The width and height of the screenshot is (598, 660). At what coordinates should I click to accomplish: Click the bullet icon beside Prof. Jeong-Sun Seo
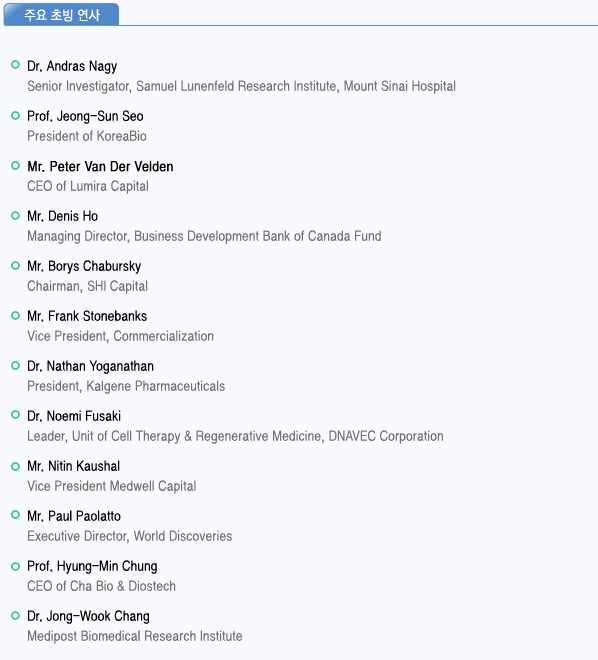16,115
